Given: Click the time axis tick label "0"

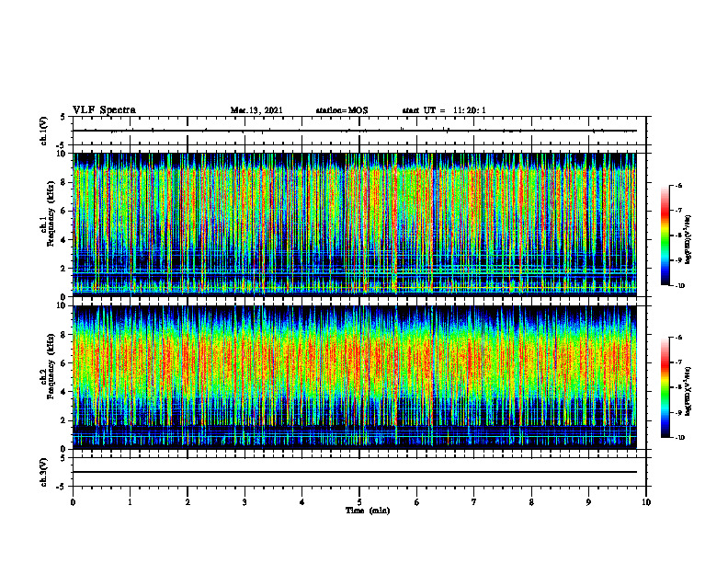Looking at the screenshot, I should tap(73, 502).
